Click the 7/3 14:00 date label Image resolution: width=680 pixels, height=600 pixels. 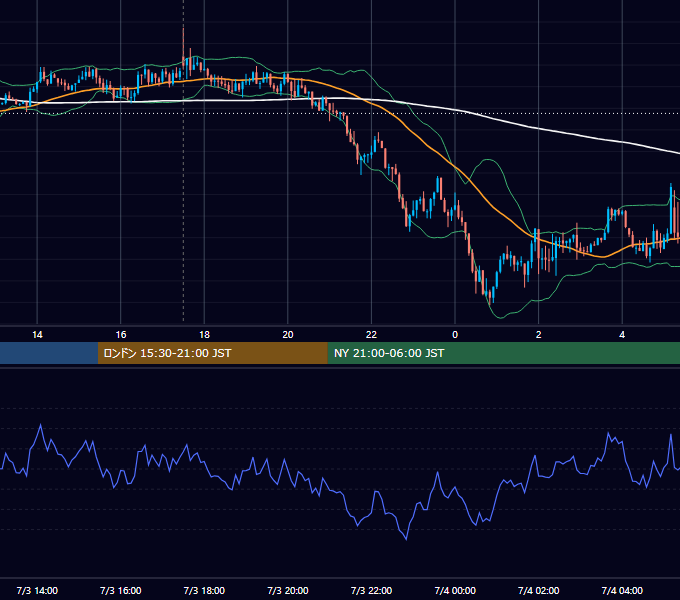pyautogui.click(x=37, y=591)
